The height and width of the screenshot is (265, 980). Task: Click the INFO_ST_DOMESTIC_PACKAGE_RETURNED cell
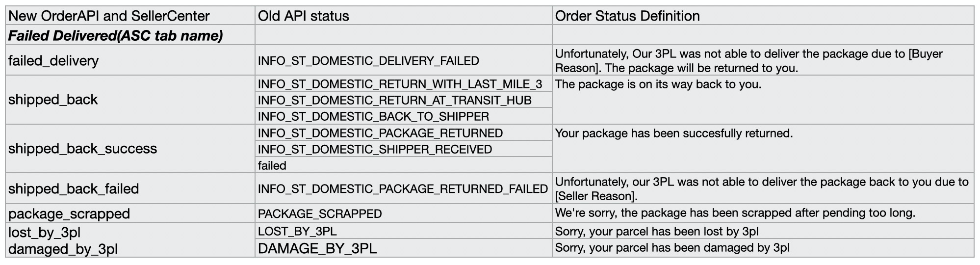tap(404, 133)
